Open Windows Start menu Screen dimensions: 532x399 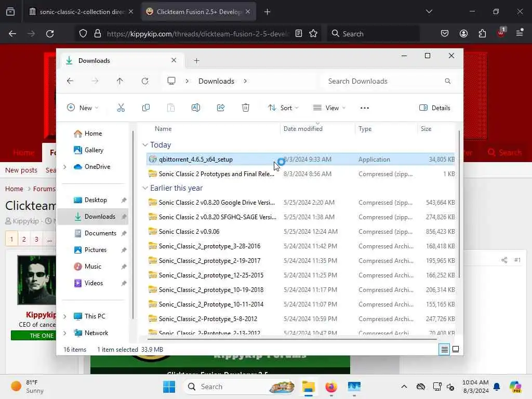coord(169,387)
